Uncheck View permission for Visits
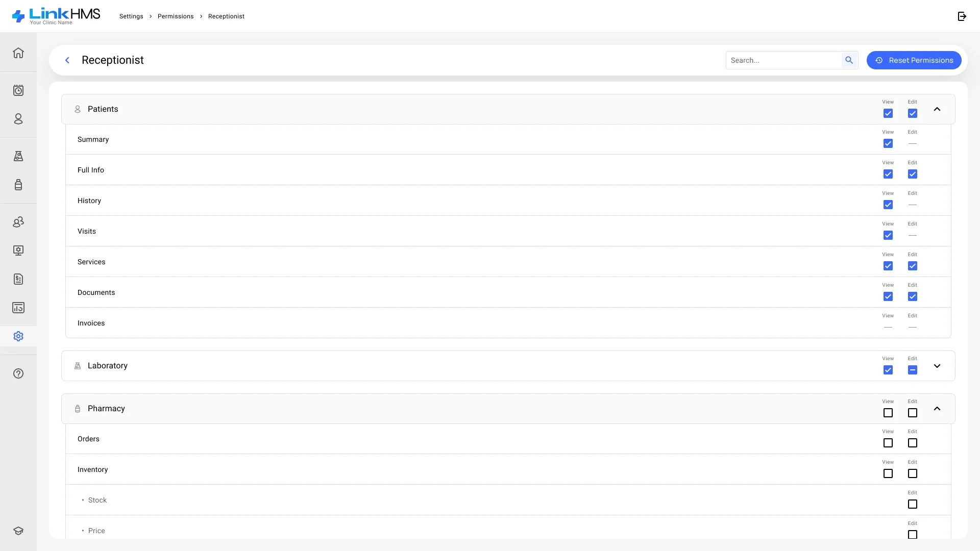980x551 pixels. 888,236
